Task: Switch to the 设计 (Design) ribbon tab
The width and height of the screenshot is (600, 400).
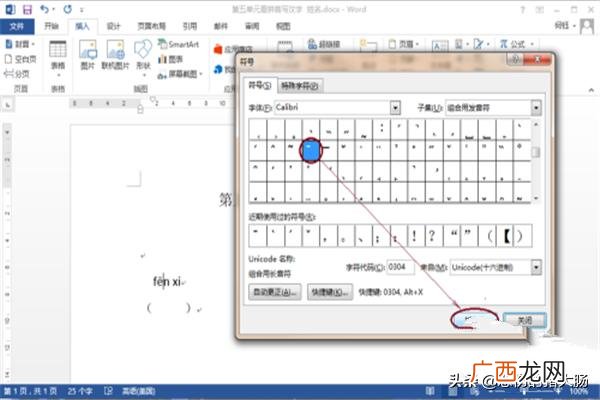Action: (113, 26)
